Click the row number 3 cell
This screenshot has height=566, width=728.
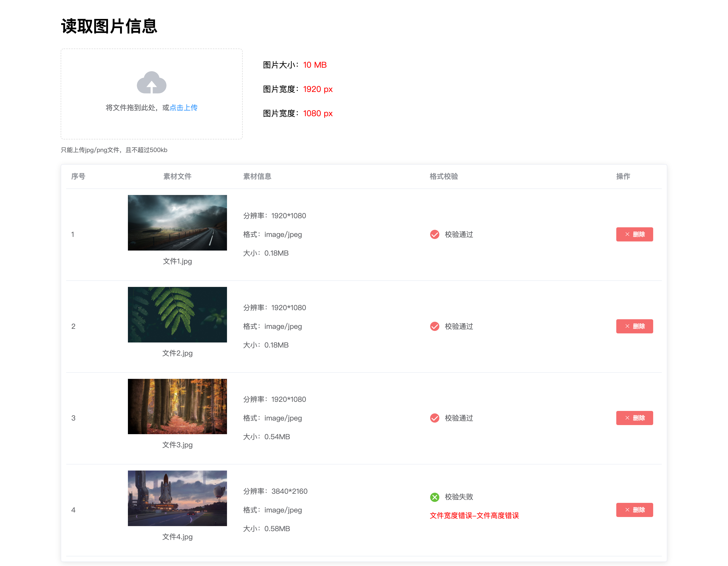(73, 418)
